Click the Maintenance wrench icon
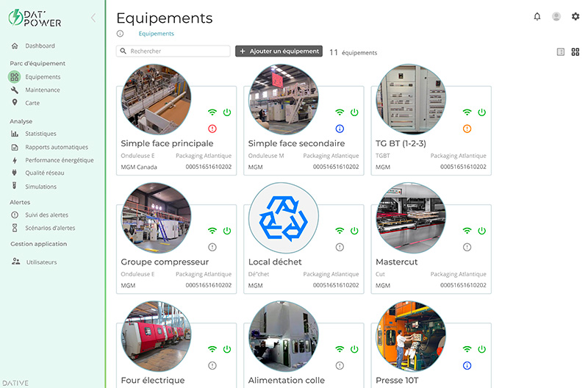 pyautogui.click(x=15, y=90)
